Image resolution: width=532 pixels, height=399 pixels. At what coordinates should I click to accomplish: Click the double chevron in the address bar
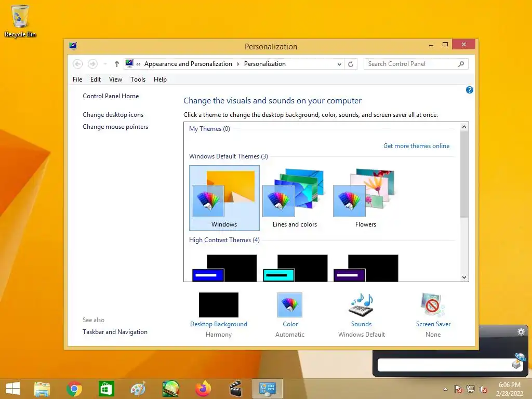click(x=138, y=64)
